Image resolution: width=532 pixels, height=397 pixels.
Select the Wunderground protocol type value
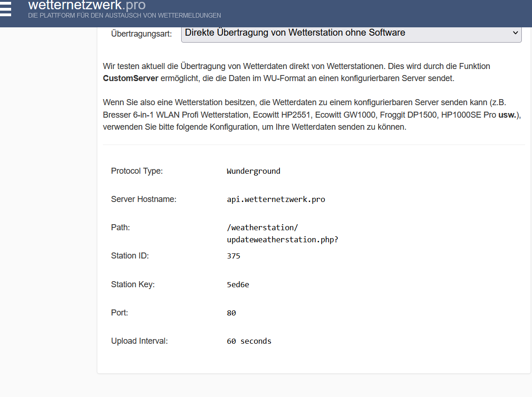click(253, 171)
